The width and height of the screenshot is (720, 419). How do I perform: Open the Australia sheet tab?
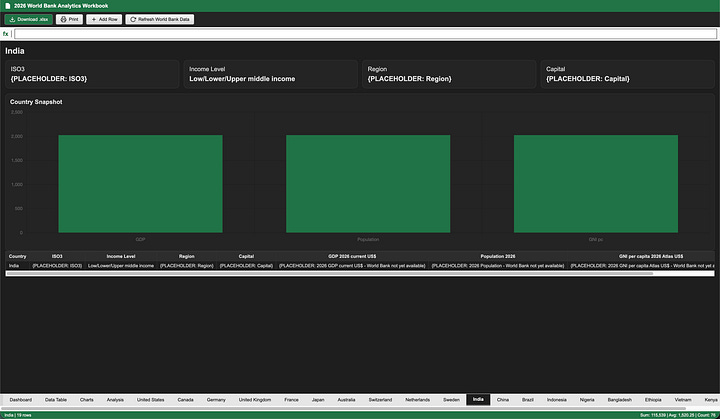coord(346,400)
